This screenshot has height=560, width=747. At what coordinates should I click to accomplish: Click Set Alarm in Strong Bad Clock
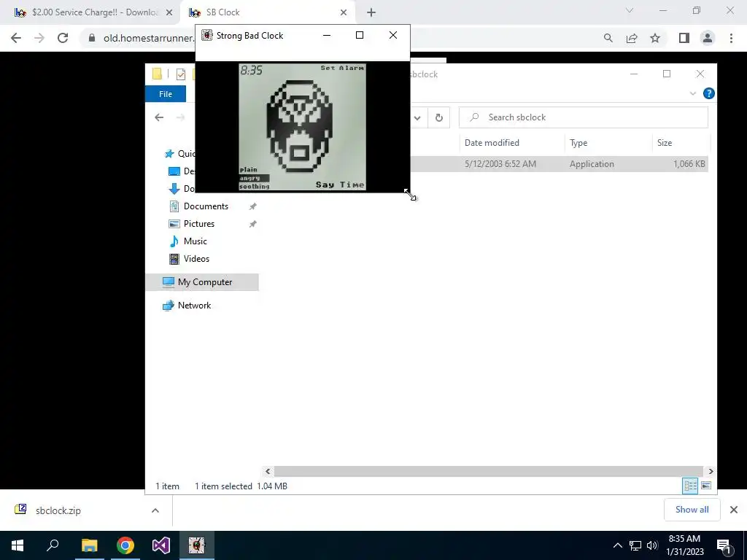pyautogui.click(x=342, y=68)
